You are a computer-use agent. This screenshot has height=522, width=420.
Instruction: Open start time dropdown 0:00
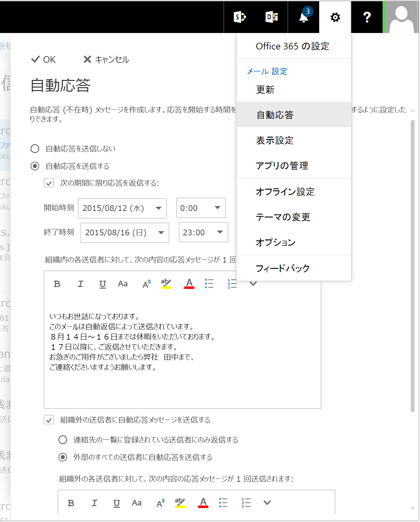click(x=201, y=208)
